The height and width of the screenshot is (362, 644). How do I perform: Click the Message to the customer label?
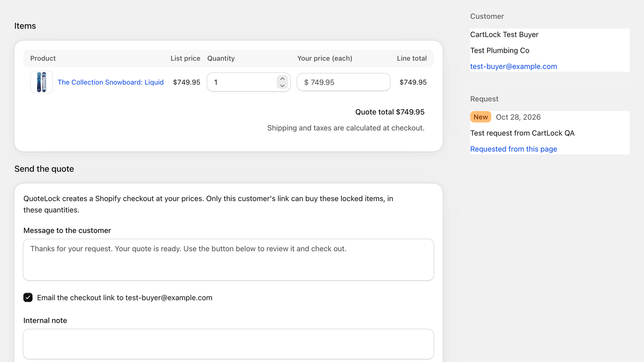[67, 230]
